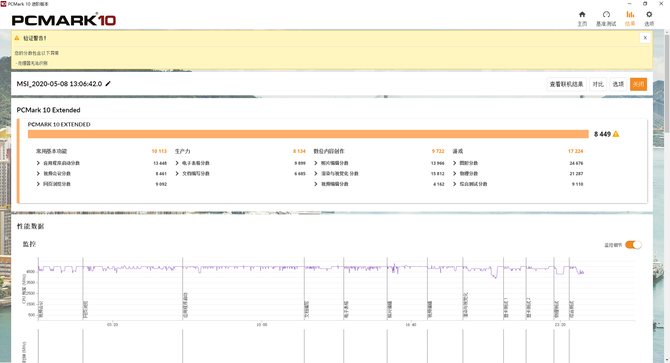Viewport: 670px width, 363px height.
Task: Click the orange PCMark 10 Extended score bar
Action: 308,134
